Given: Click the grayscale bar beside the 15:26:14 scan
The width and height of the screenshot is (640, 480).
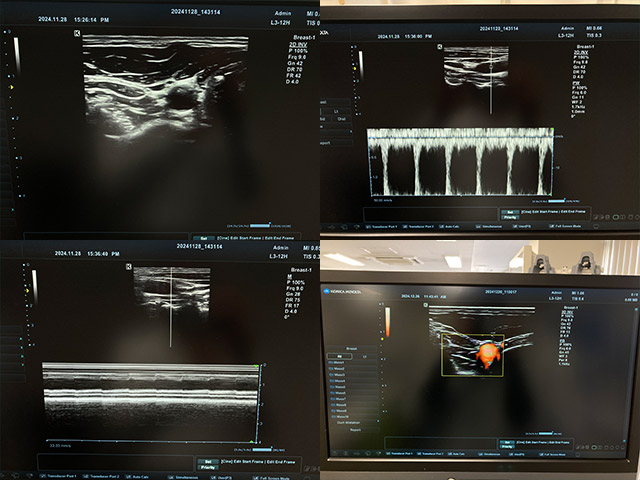Looking at the screenshot, I should (x=17, y=55).
